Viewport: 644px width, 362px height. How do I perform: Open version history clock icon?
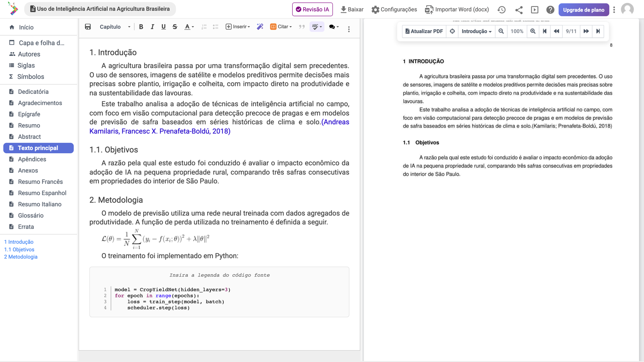tap(502, 10)
